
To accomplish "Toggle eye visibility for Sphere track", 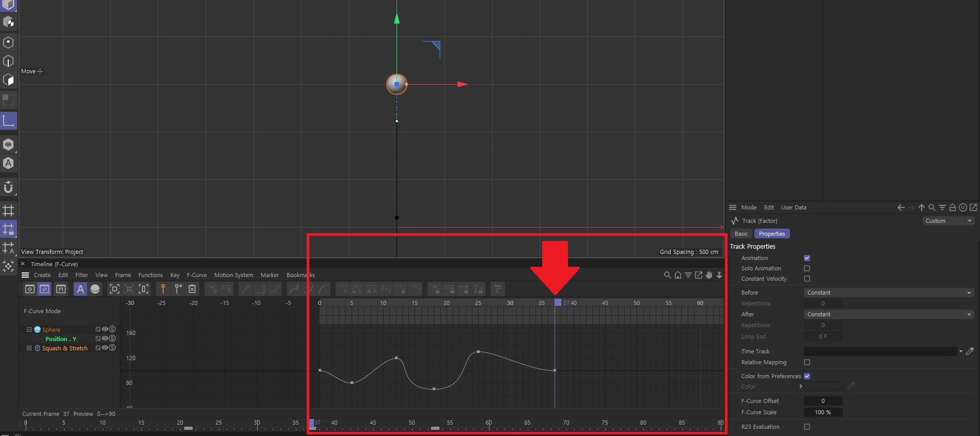I will pyautogui.click(x=105, y=329).
